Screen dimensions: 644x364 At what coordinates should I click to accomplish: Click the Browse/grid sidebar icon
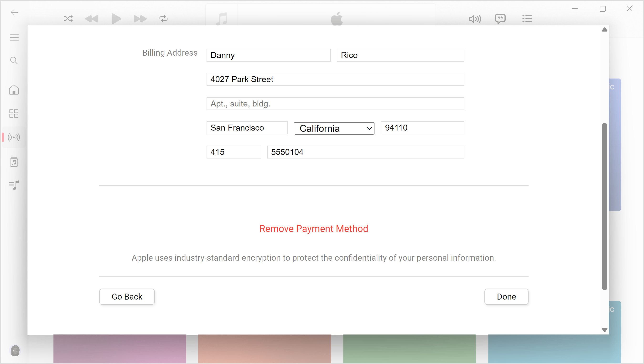13,113
